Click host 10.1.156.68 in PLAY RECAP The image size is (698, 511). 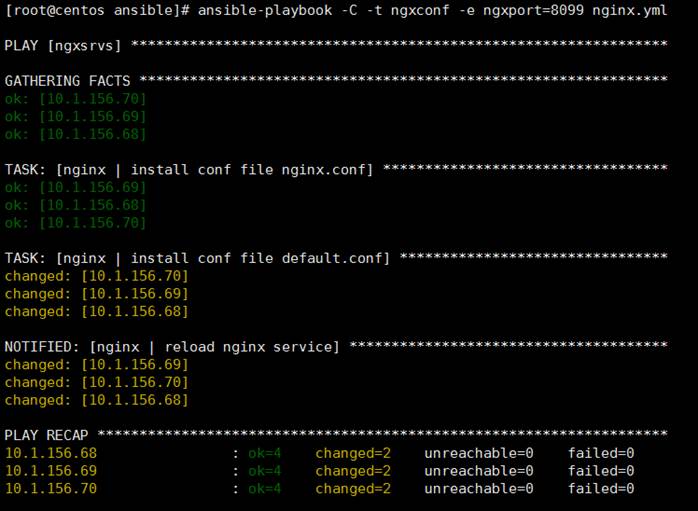(51, 453)
